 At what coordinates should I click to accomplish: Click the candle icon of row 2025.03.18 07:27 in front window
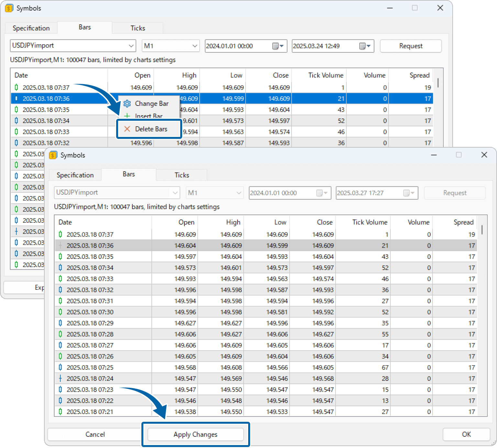coord(60,345)
